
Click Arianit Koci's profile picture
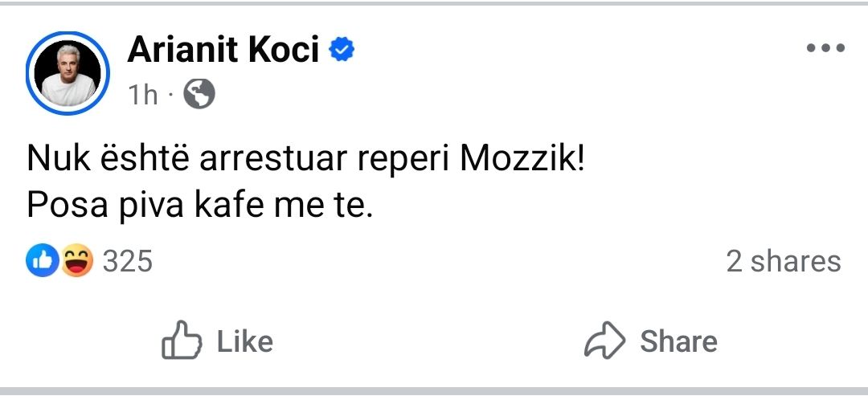(x=68, y=73)
